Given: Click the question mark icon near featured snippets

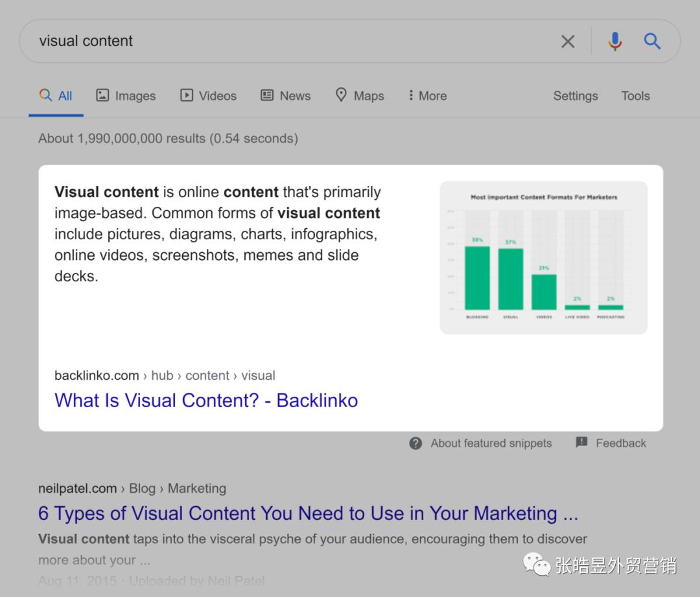Looking at the screenshot, I should tap(415, 443).
